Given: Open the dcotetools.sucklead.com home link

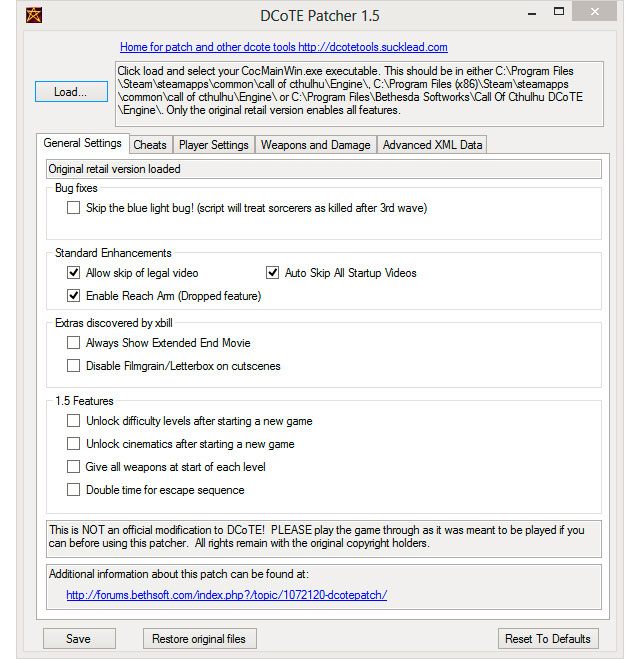Looking at the screenshot, I should coord(283,47).
